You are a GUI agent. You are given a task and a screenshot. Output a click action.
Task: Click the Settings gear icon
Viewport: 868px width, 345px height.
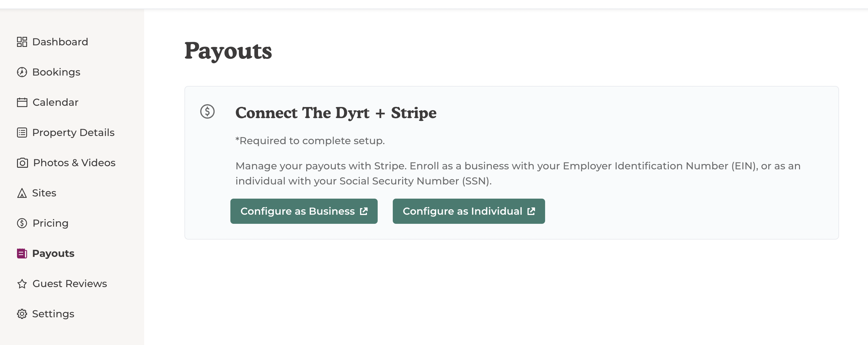point(22,314)
